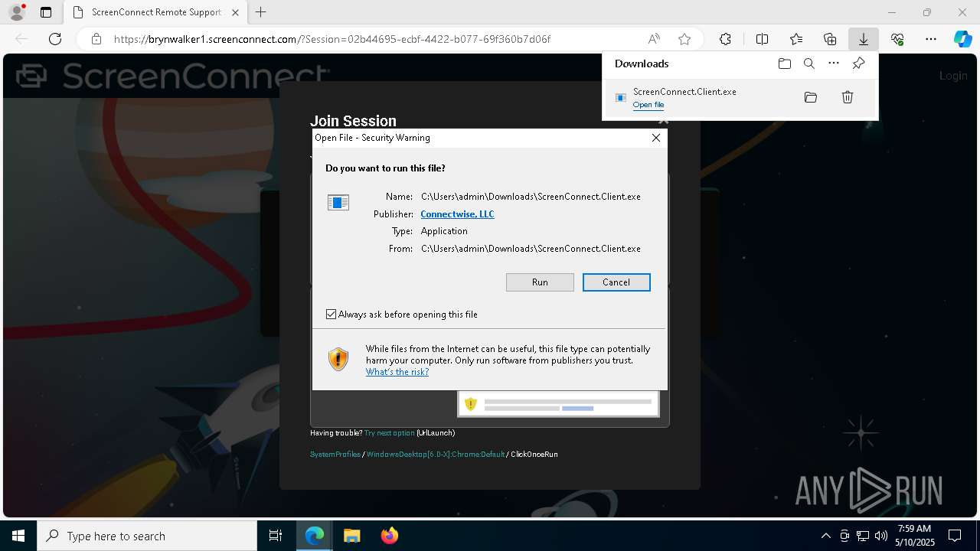Uncheck Always ask before opening this file
The height and width of the screenshot is (551, 980).
pos(332,315)
